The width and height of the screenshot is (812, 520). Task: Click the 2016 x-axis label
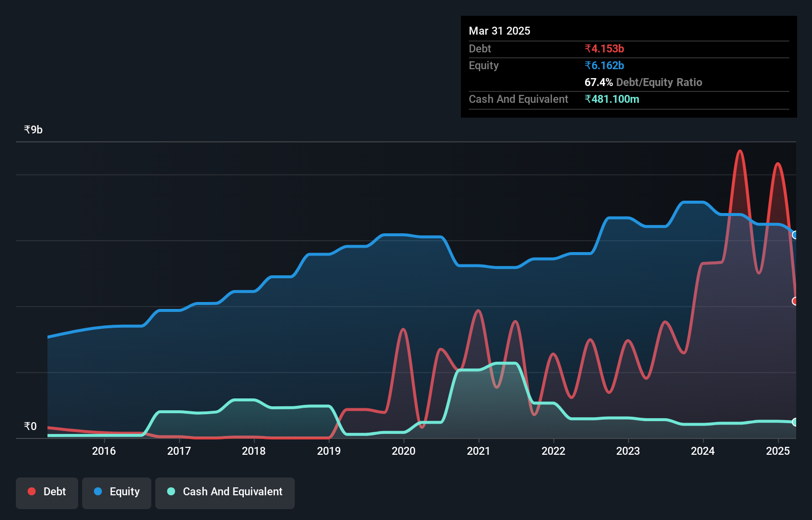(x=104, y=451)
